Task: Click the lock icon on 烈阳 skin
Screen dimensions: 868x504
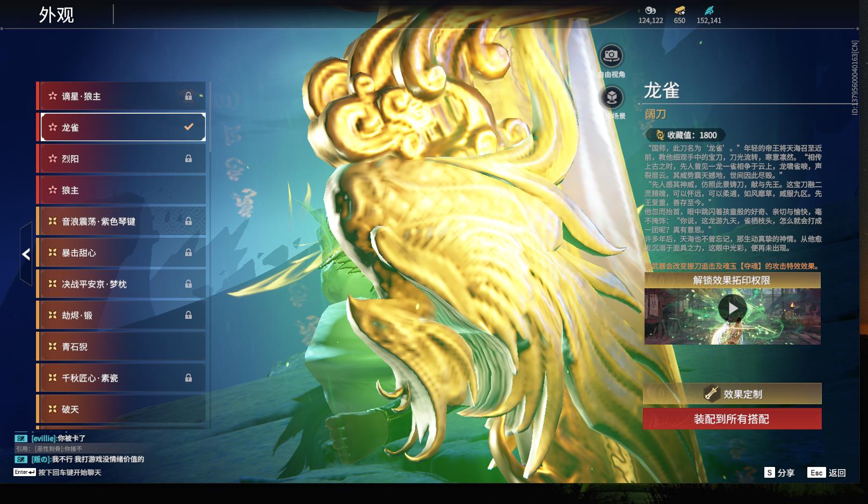Action: point(189,158)
